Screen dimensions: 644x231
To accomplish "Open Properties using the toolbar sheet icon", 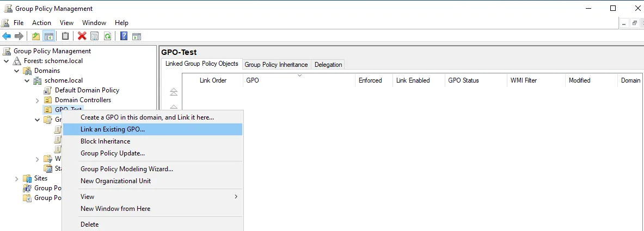I will click(x=95, y=36).
